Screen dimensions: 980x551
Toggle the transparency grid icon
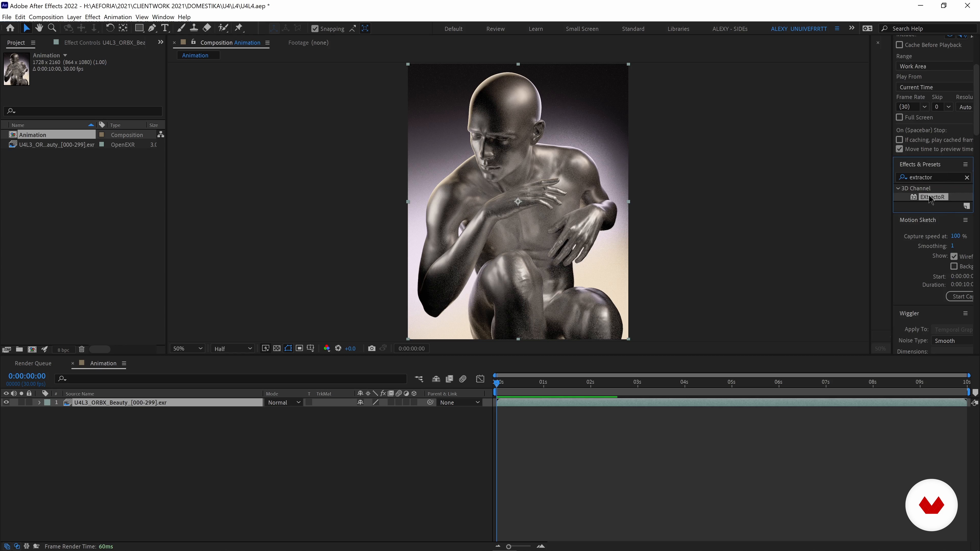coord(277,349)
